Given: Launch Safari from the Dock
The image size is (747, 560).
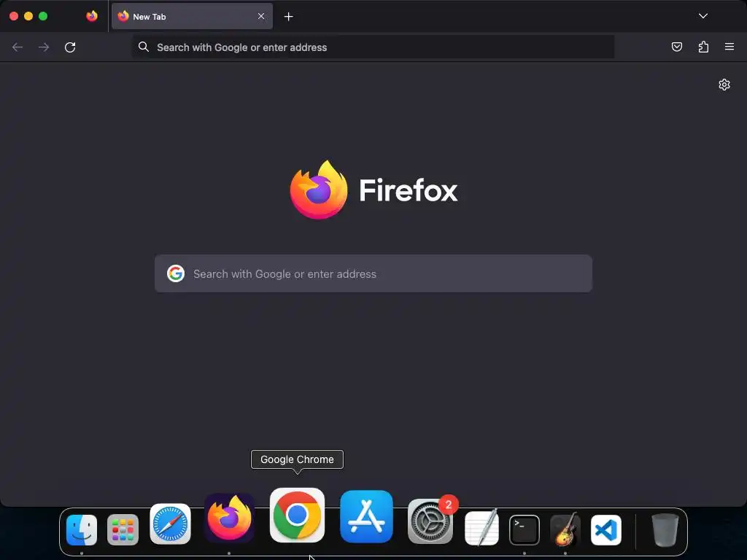Looking at the screenshot, I should tap(170, 524).
